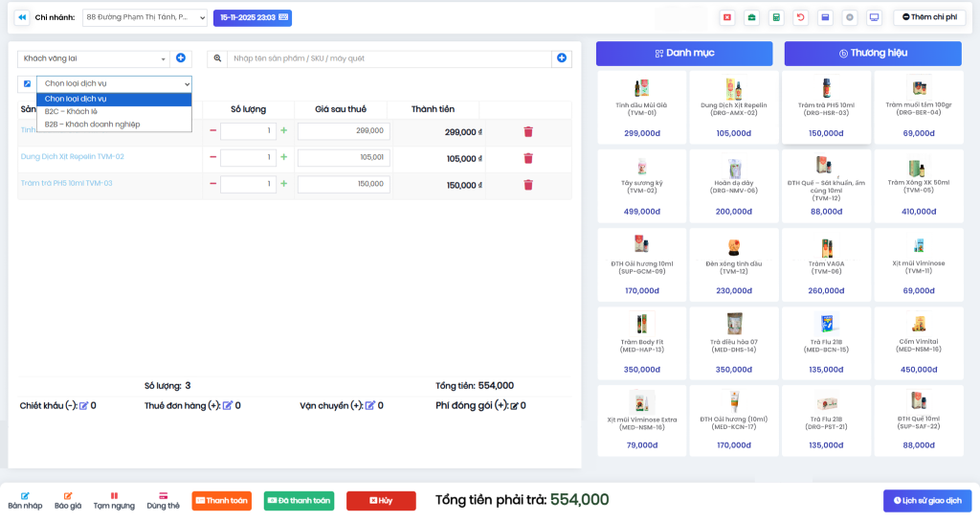Click Dùng thẻ card button

point(163,500)
